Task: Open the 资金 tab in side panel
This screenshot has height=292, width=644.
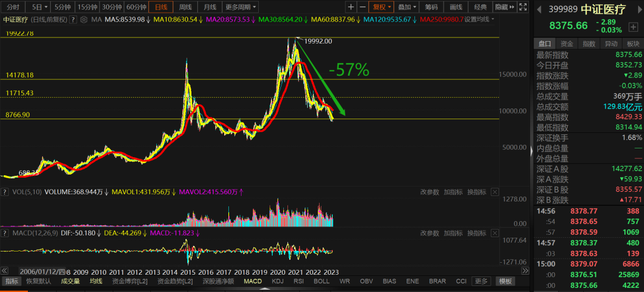Action: [x=567, y=44]
